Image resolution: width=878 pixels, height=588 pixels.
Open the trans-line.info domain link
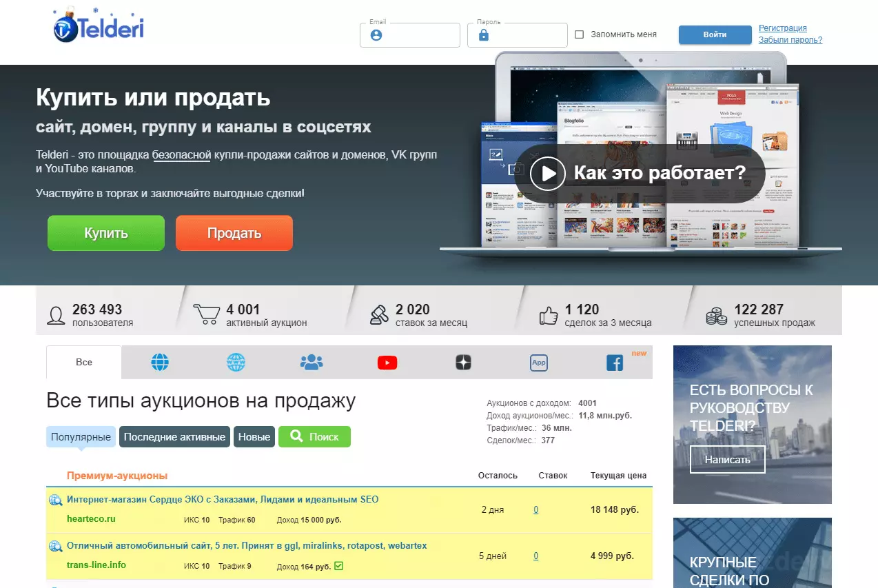click(x=96, y=565)
